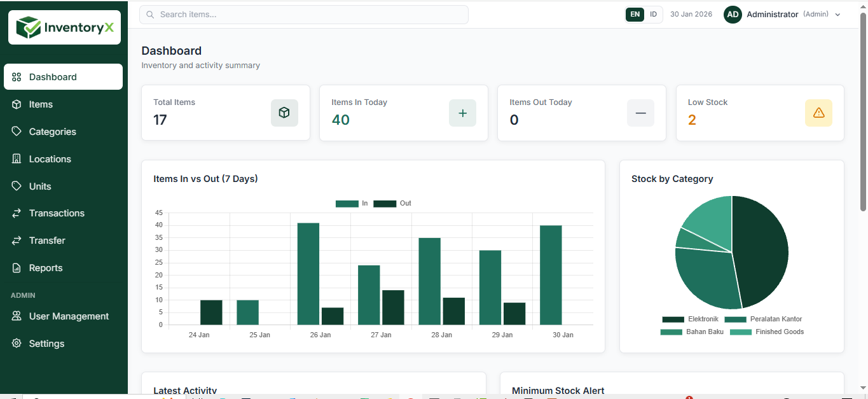The image size is (868, 399).
Task: Select the Reports book icon
Action: [16, 267]
